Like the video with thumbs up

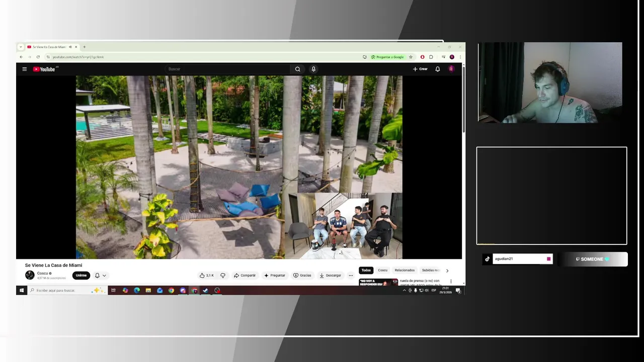(206, 275)
